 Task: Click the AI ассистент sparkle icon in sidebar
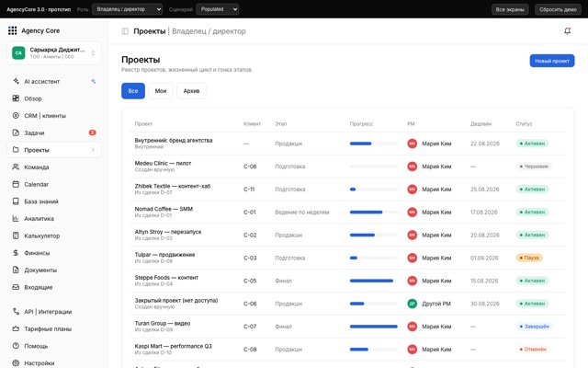coord(16,81)
